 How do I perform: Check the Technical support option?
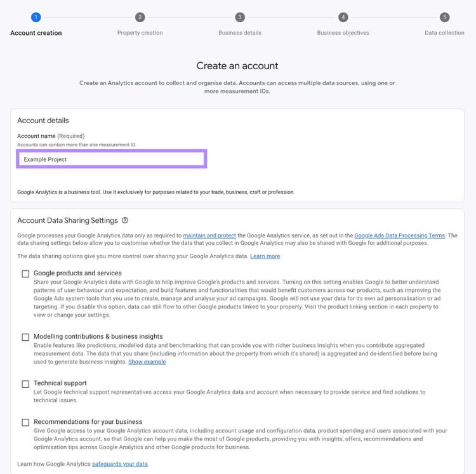tap(25, 384)
